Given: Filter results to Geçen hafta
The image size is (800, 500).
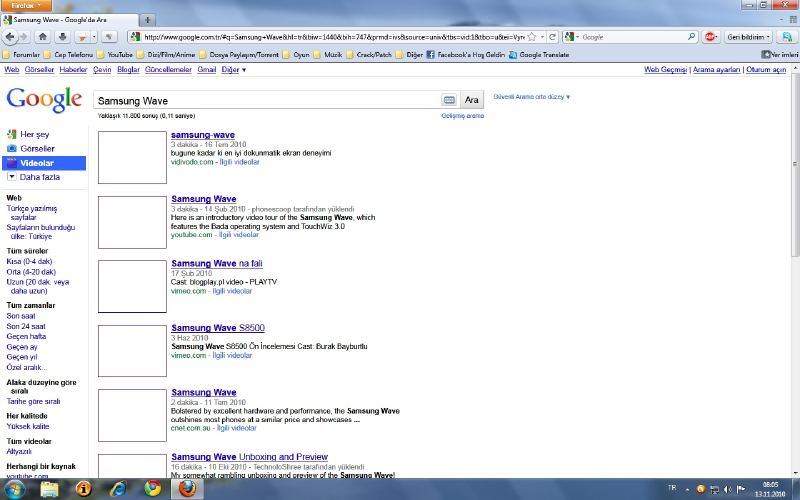Looking at the screenshot, I should pyautogui.click(x=26, y=336).
